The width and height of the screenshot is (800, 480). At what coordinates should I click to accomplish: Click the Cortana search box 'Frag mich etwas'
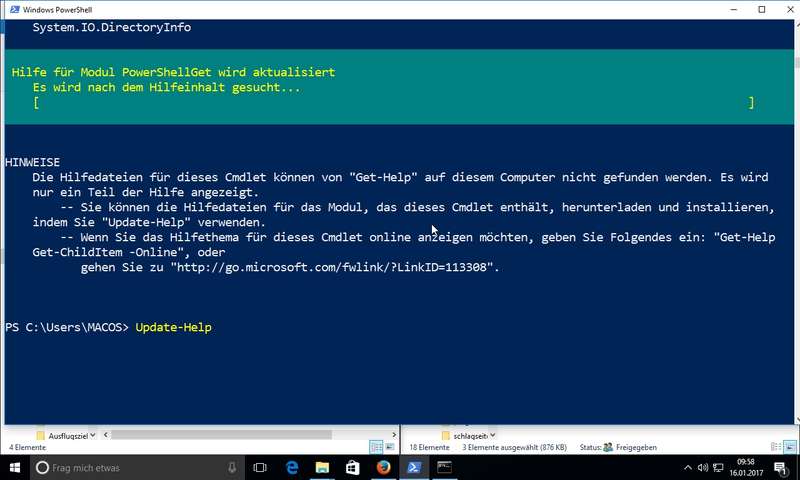coord(130,467)
